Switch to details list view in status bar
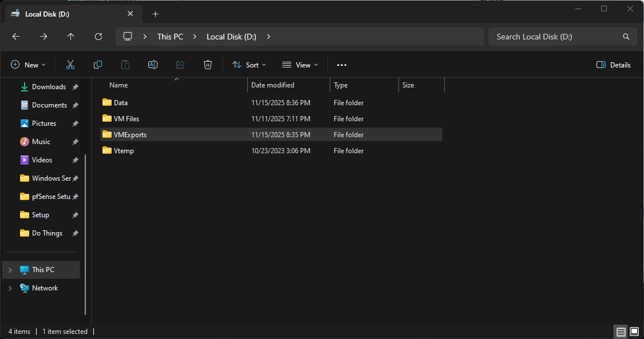This screenshot has width=644, height=339. (x=621, y=332)
